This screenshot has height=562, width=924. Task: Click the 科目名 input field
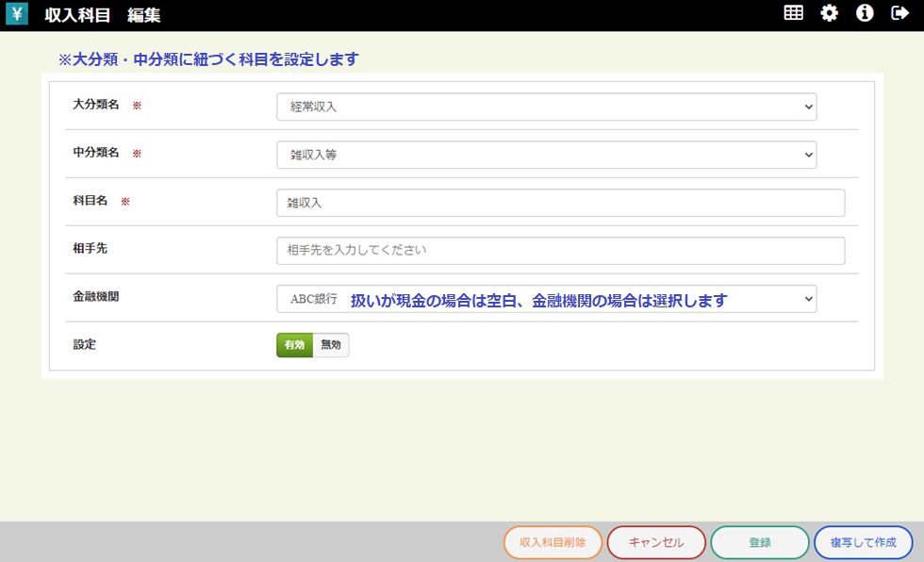coord(560,203)
